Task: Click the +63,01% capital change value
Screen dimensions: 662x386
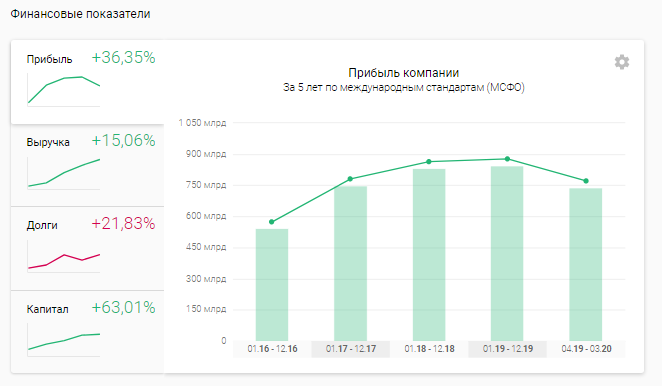Action: click(x=123, y=307)
